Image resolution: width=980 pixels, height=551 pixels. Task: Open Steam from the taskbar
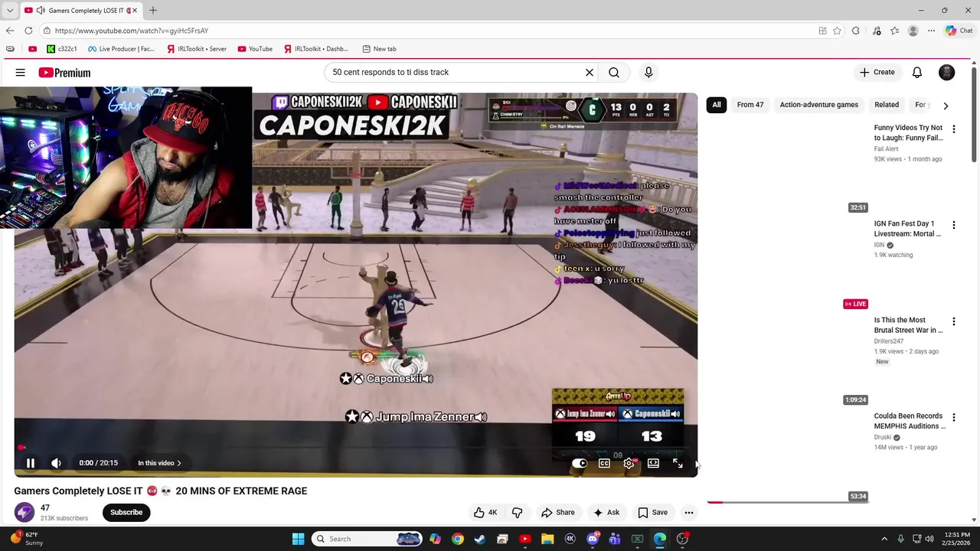point(480,539)
